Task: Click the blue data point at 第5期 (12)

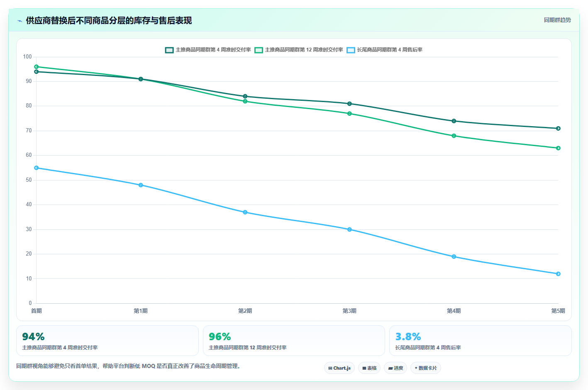Action: coord(558,274)
